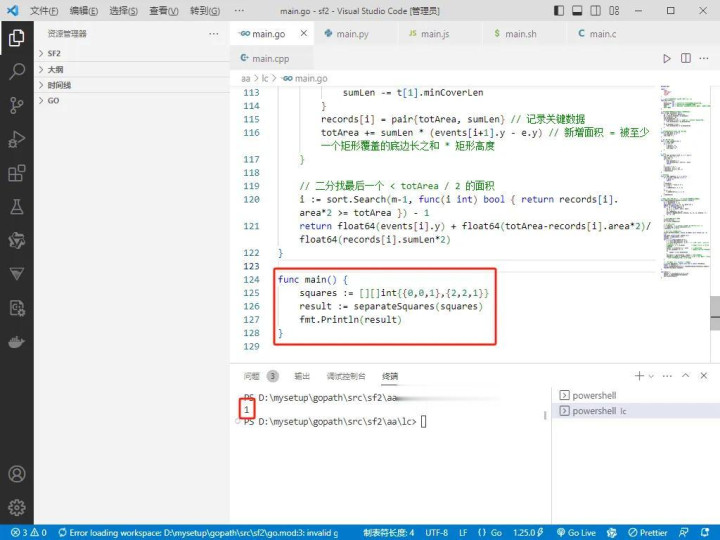This screenshot has height=540, width=720.
Task: Open new terminal launch profile dropdown
Action: (x=651, y=376)
